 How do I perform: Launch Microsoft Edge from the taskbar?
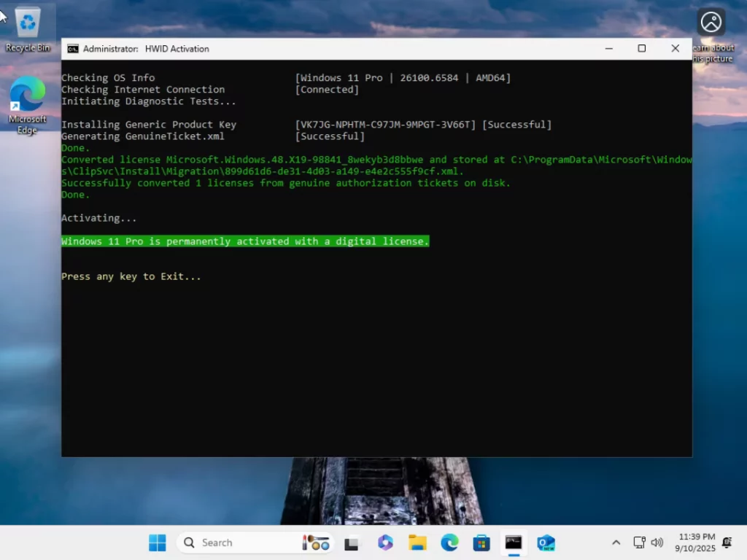[449, 542]
